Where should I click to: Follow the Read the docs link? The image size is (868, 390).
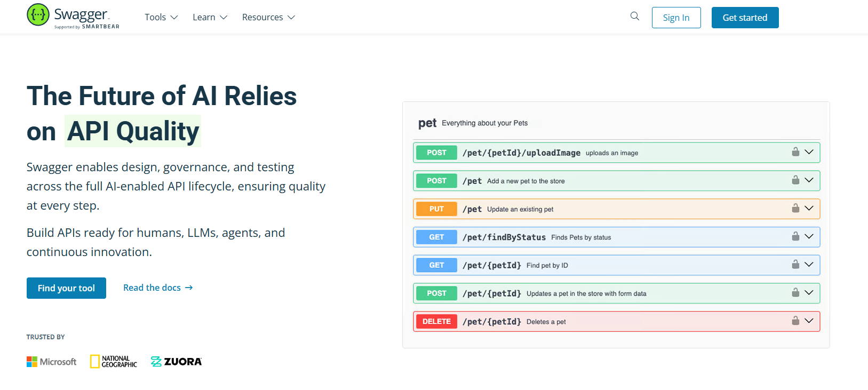158,288
